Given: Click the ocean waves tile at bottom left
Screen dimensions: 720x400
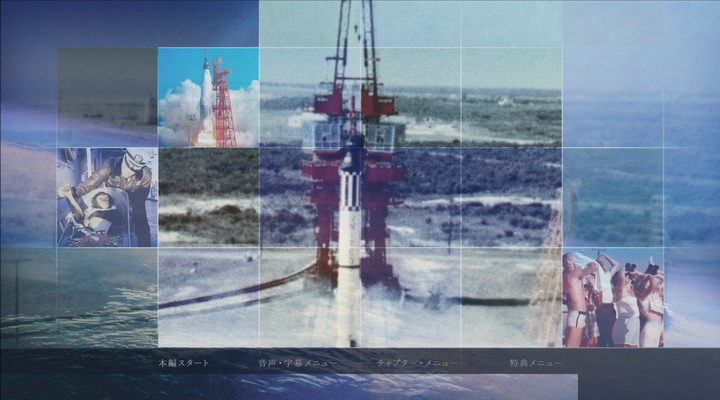Looking at the screenshot, I should click(107, 297).
